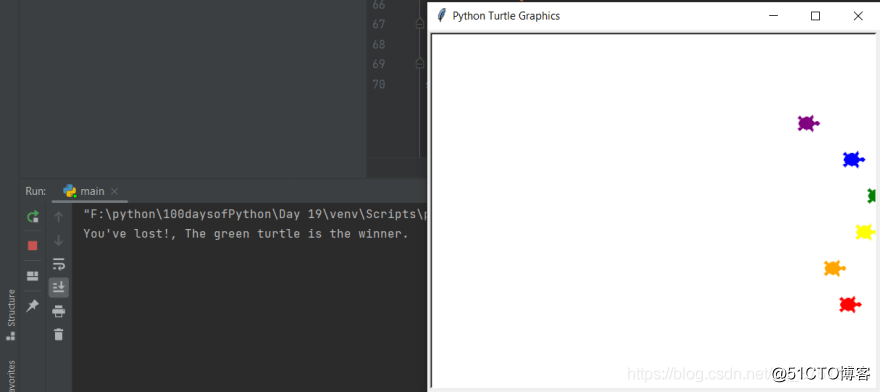The image size is (880, 392).
Task: Click the interpreter path line in console
Action: click(254, 214)
